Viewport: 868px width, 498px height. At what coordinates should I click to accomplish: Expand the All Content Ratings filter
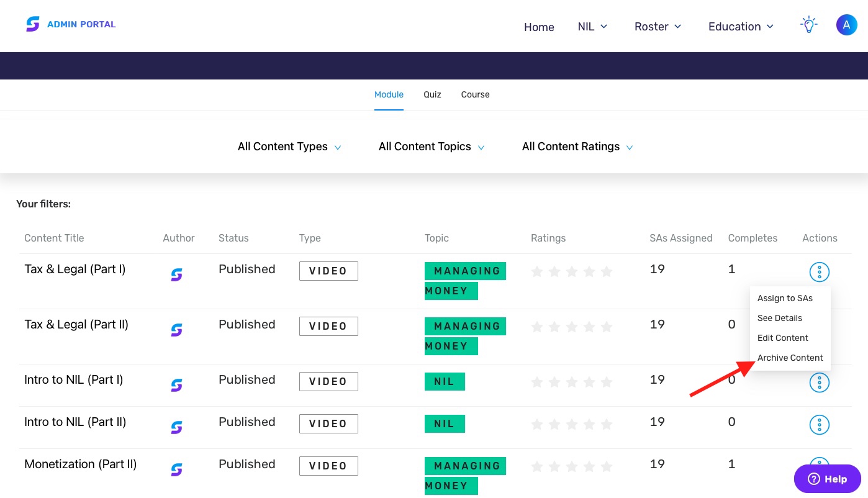577,147
